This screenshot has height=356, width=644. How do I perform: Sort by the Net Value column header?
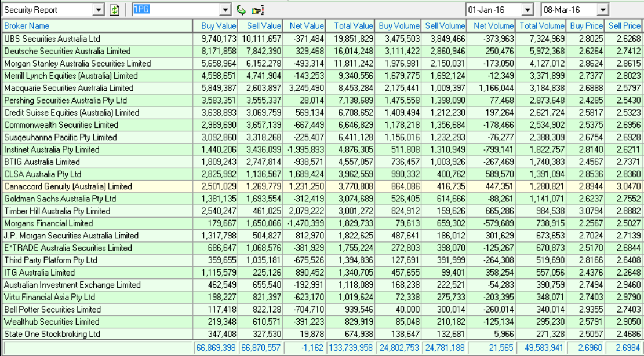coord(304,26)
